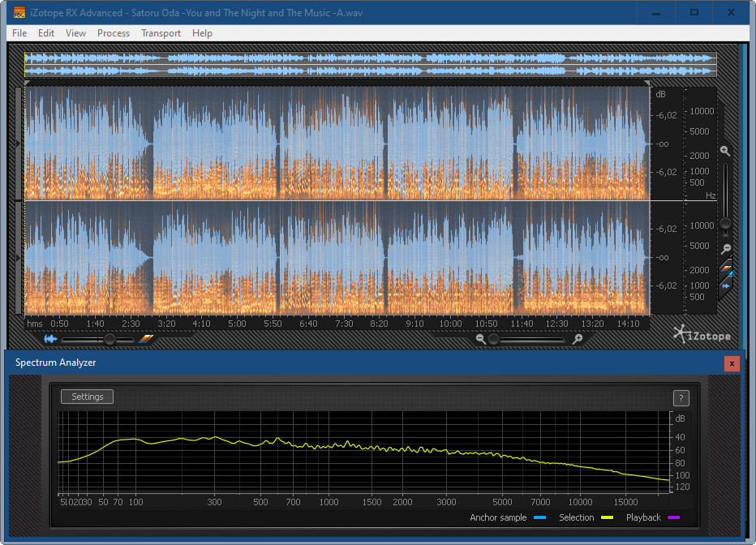Click the vertical zoom-in magnifier icon
Screen dimensions: 756x545
pyautogui.click(x=725, y=151)
